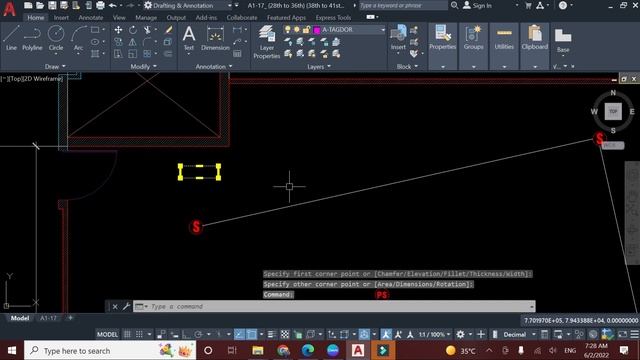Click the Erase pencil-eraser tool
This screenshot has width=640, height=360.
(168, 30)
